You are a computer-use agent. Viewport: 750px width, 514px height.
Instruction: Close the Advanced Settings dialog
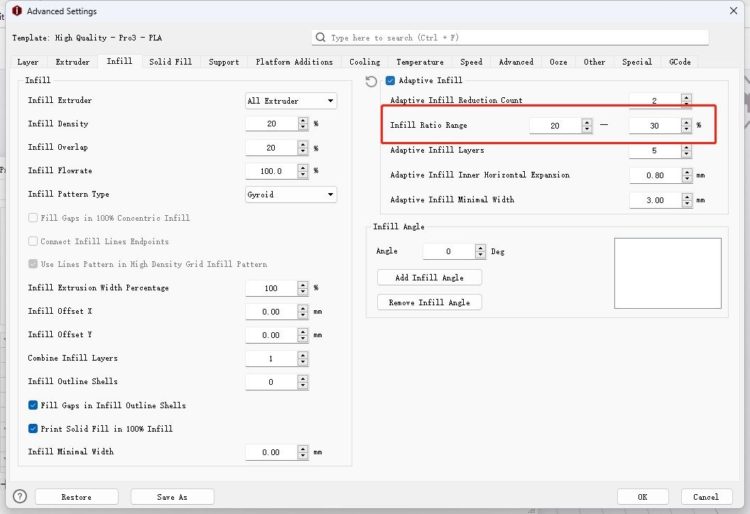[733, 11]
